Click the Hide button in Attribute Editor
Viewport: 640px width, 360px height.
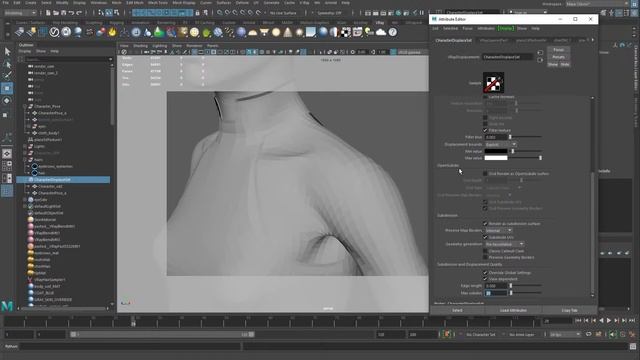click(564, 64)
